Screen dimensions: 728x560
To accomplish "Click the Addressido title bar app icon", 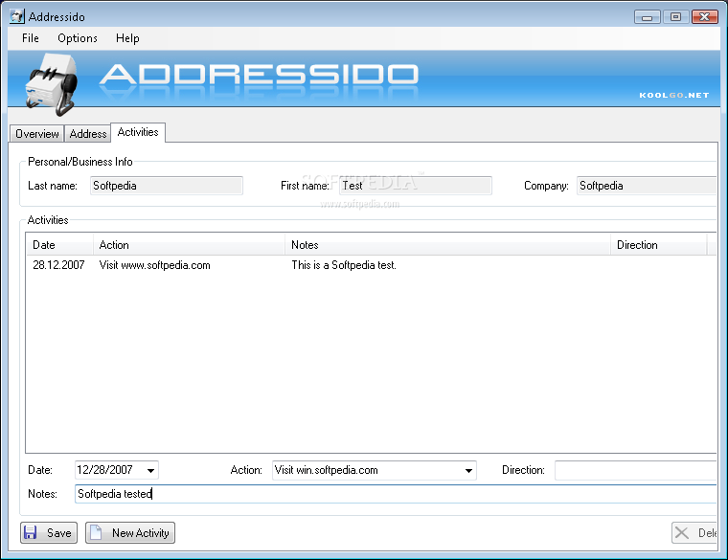I will [16, 16].
